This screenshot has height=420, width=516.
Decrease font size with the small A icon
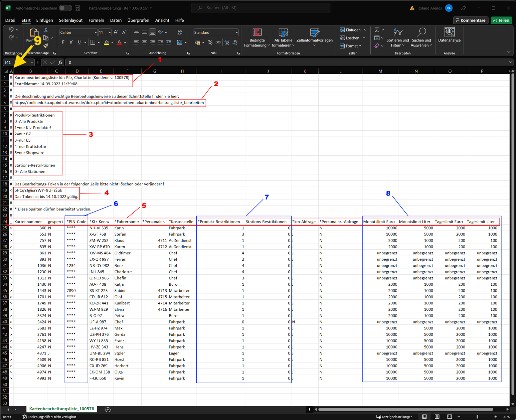pyautogui.click(x=124, y=32)
